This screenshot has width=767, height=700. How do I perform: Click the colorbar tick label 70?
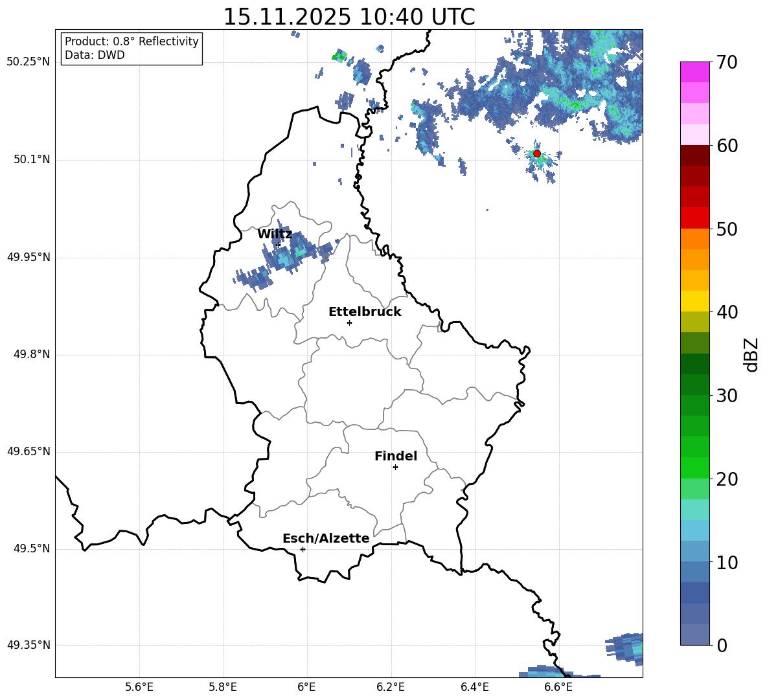click(x=727, y=63)
